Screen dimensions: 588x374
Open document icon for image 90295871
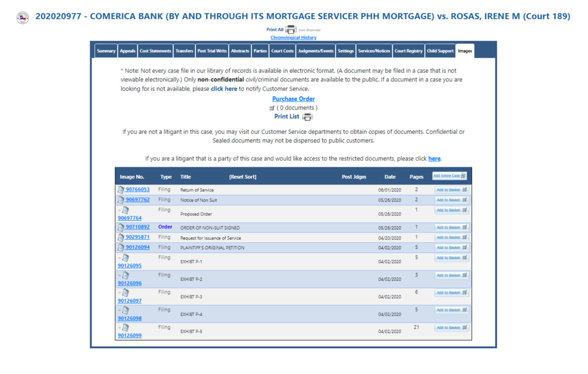[121, 238]
